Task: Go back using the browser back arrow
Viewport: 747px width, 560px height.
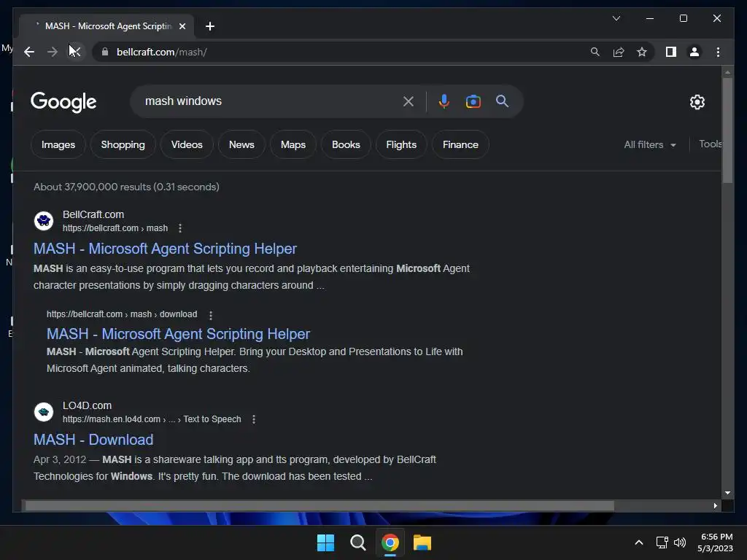Action: [29, 52]
